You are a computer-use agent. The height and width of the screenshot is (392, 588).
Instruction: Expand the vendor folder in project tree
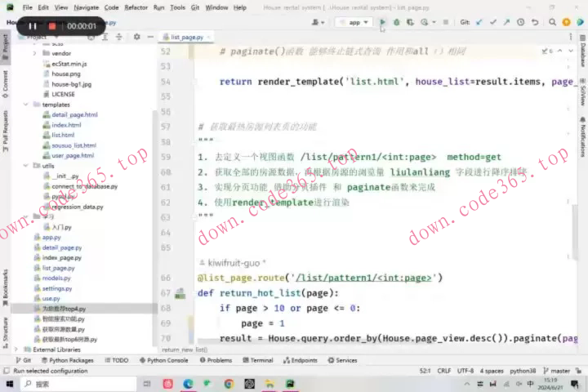[35, 53]
